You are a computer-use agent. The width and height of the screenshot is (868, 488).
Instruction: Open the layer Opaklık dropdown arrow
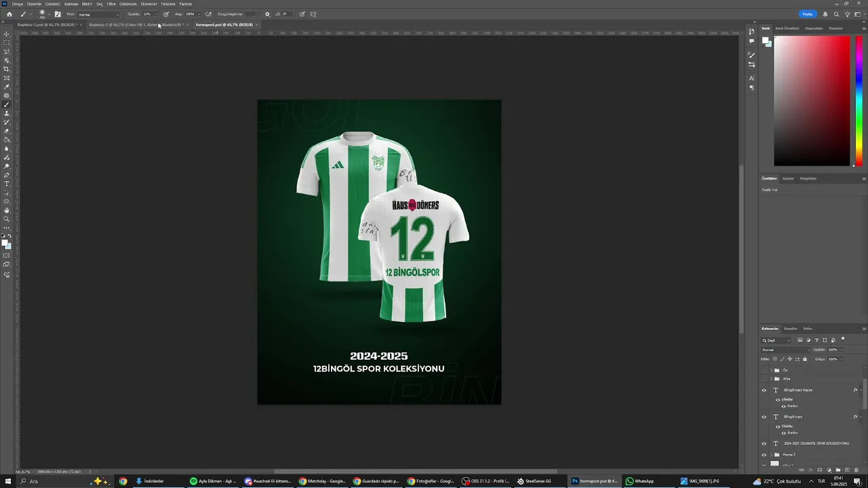point(842,350)
